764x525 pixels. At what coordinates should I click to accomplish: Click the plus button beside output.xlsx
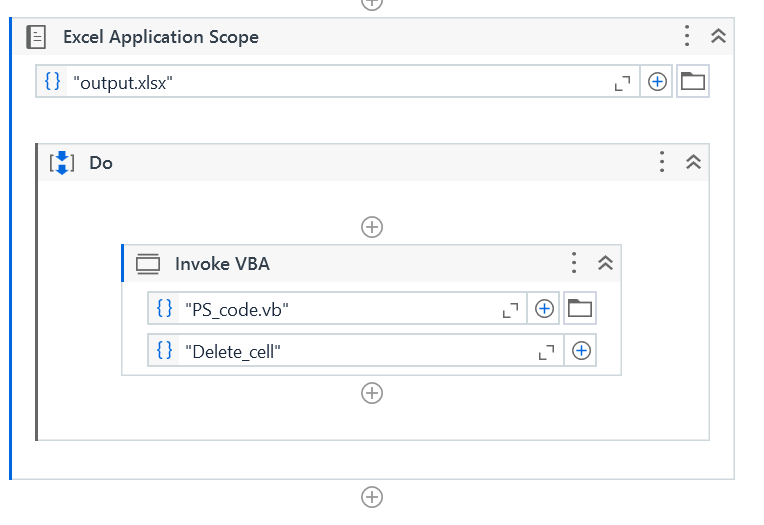click(657, 82)
